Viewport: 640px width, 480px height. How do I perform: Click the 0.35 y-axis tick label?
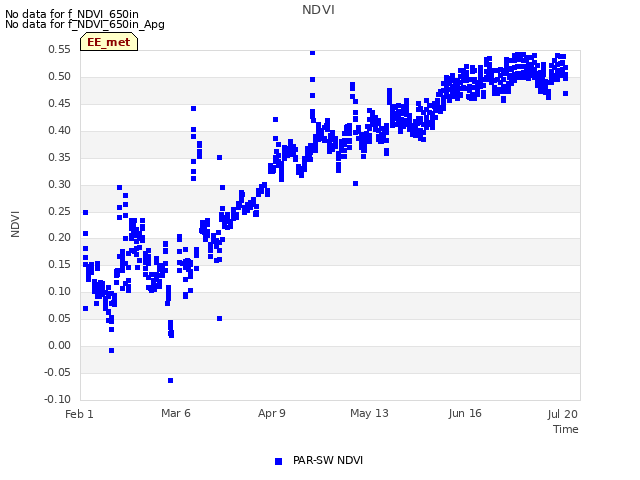60,157
